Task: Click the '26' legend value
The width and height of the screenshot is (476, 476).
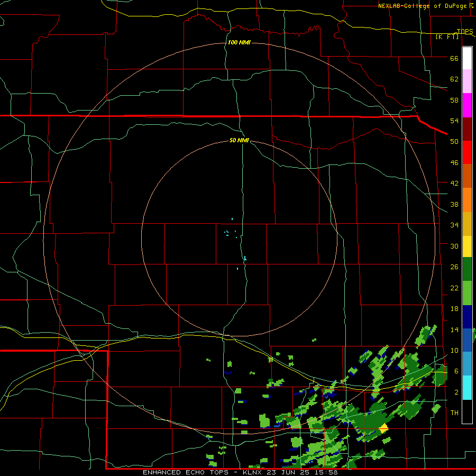Action: (454, 267)
